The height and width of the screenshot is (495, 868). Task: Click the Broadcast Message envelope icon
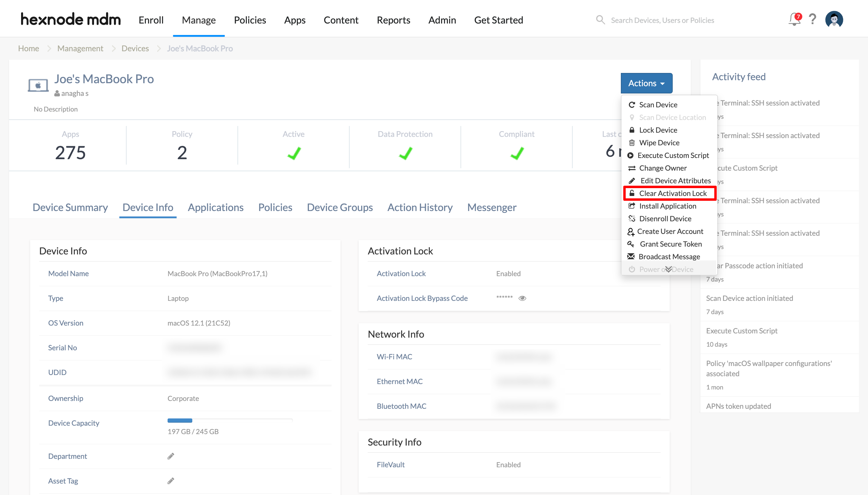[631, 256]
